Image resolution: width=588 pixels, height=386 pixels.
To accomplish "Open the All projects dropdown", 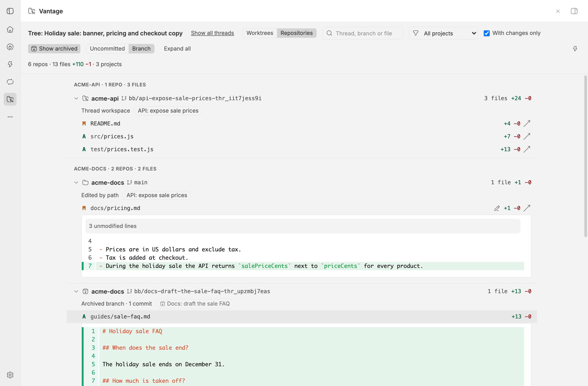I will 443,33.
